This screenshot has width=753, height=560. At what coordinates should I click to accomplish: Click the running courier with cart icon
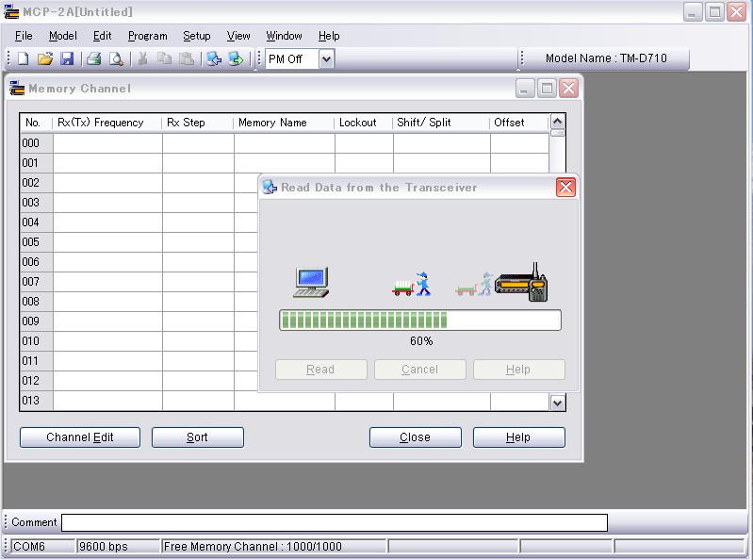pos(412,285)
